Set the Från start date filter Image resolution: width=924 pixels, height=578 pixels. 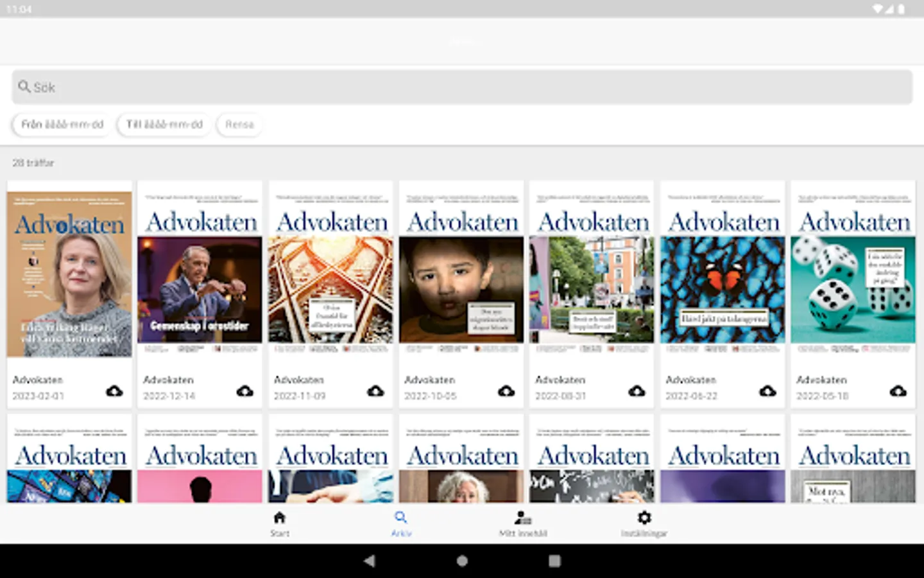[62, 124]
